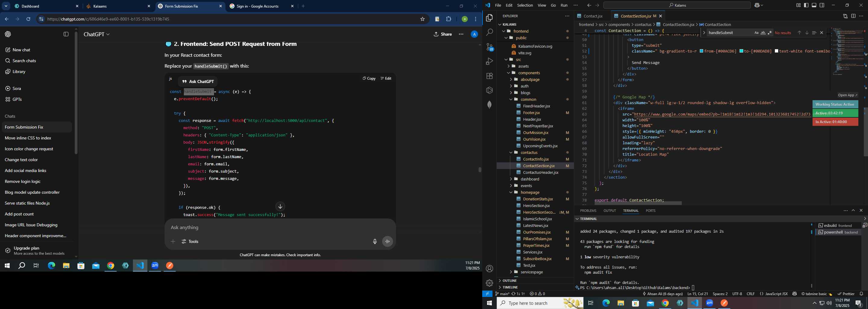Click Edit on the code block
The height and width of the screenshot is (309, 868).
pyautogui.click(x=386, y=78)
